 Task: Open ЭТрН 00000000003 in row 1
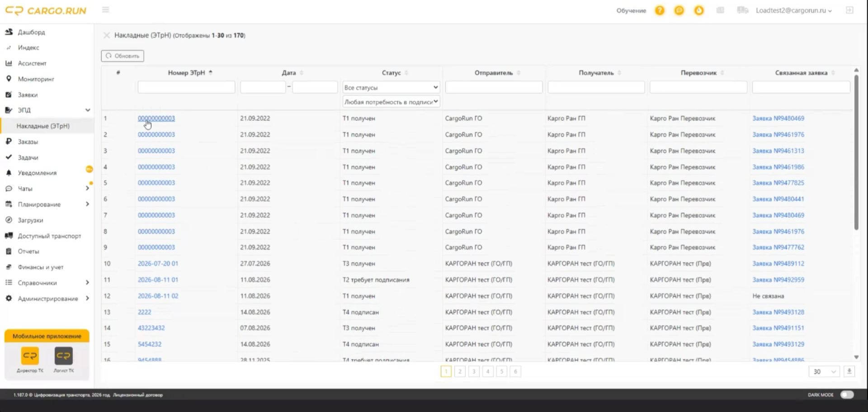tap(156, 118)
